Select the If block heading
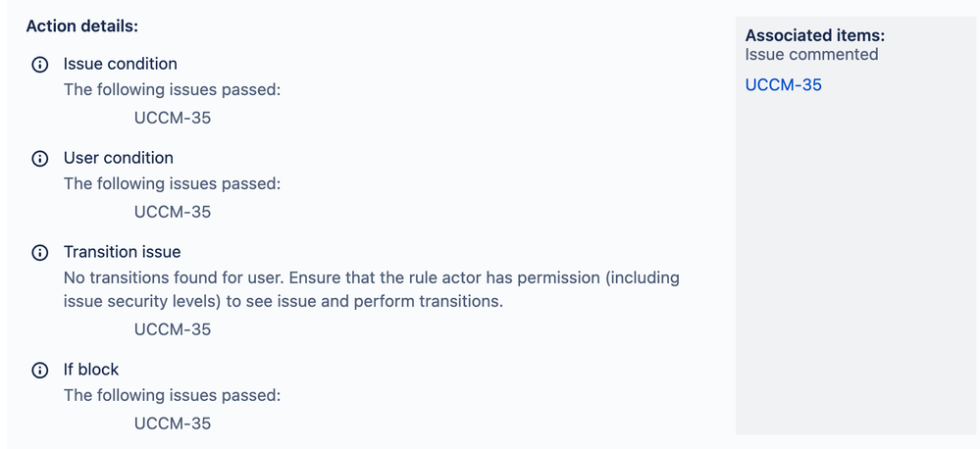This screenshot has width=980, height=449. 91,370
